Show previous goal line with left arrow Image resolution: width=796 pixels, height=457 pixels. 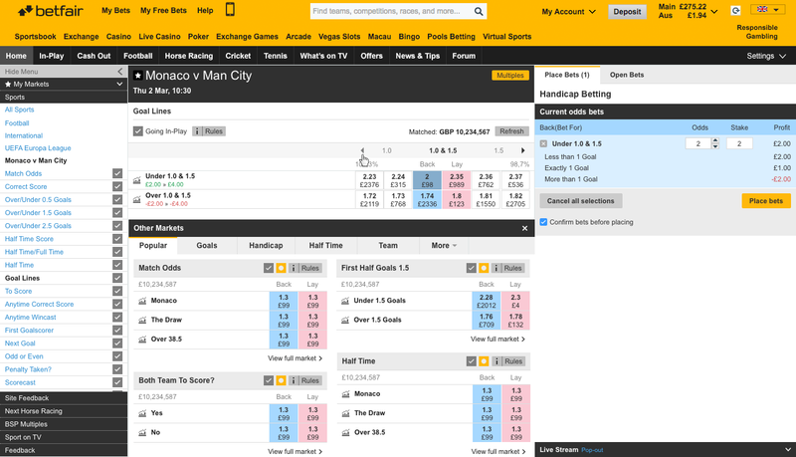pos(362,150)
